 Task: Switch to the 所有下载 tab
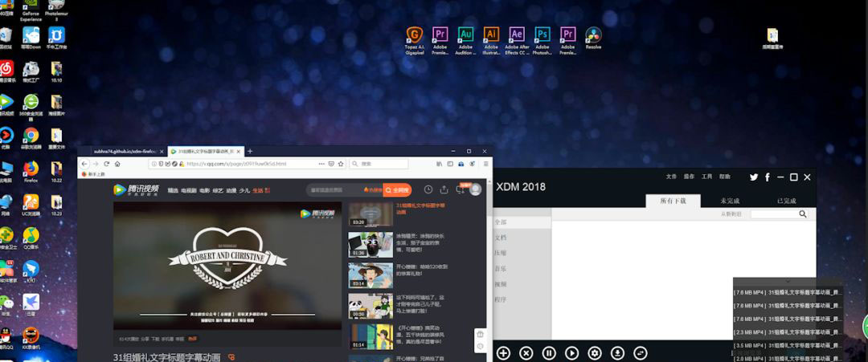point(674,201)
